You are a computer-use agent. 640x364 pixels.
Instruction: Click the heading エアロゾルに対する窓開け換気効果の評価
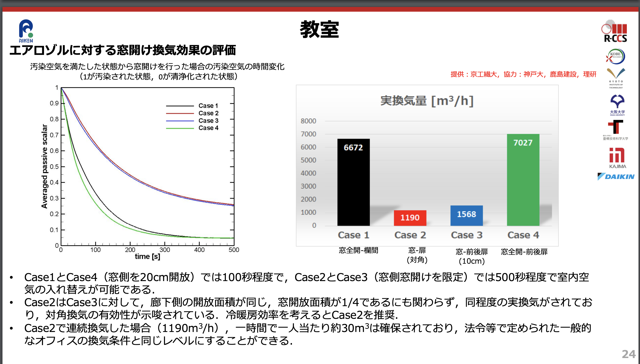point(122,50)
